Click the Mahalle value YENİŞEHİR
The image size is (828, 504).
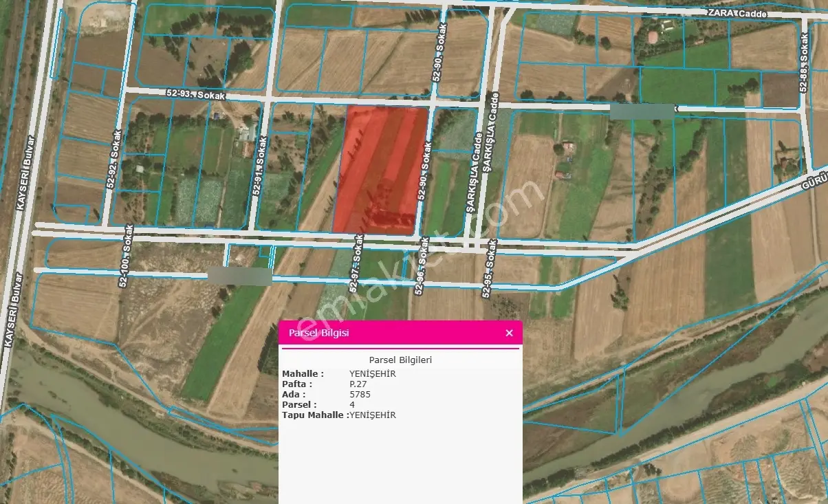pos(373,374)
